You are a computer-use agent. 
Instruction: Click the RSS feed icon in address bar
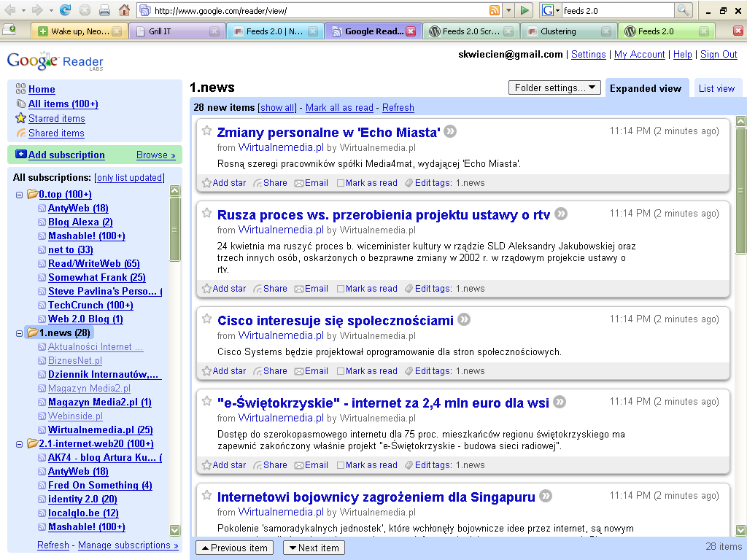(495, 10)
